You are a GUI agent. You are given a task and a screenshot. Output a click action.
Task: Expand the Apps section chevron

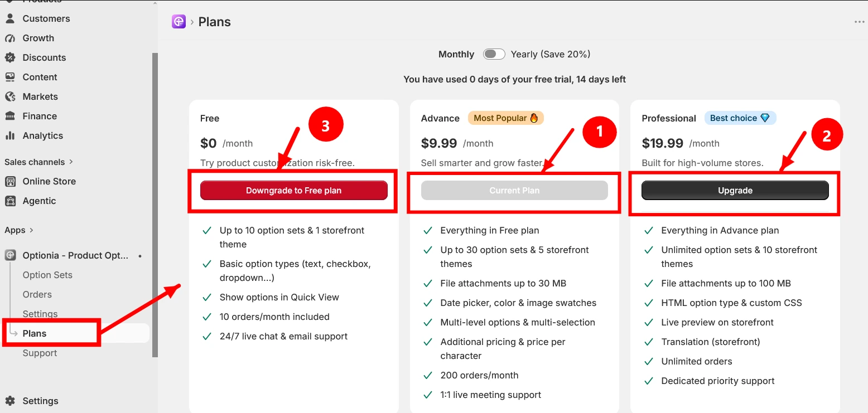point(31,230)
